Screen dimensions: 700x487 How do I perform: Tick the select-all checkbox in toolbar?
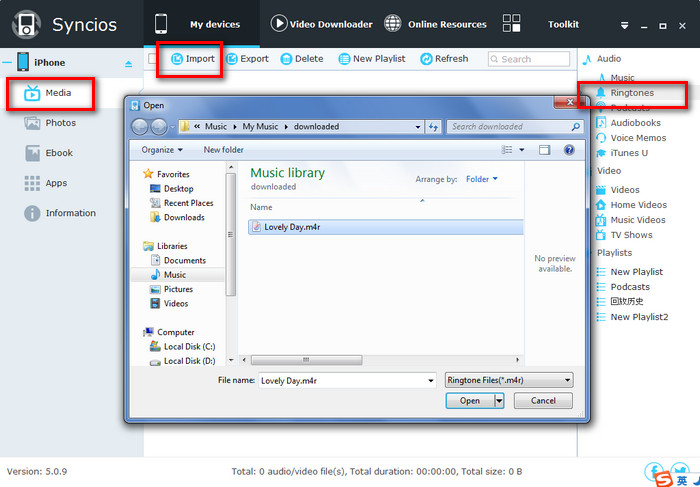point(152,59)
